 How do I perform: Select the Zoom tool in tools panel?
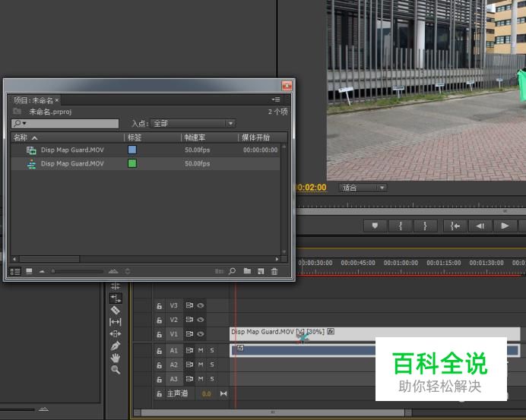point(116,370)
